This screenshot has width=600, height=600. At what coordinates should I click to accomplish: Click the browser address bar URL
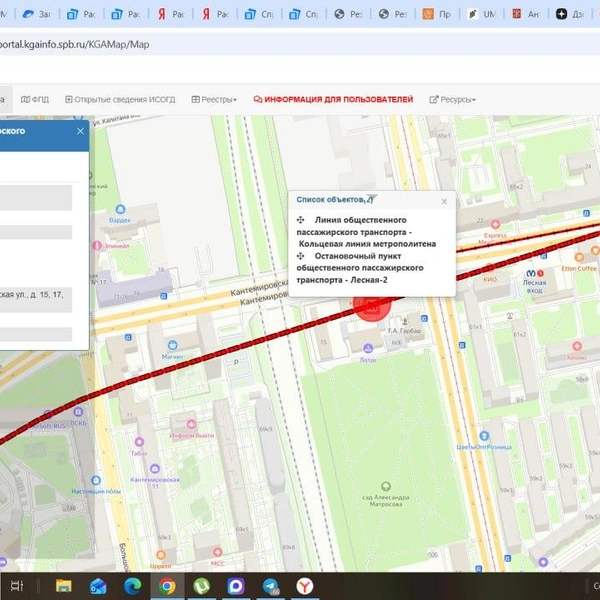[75, 44]
